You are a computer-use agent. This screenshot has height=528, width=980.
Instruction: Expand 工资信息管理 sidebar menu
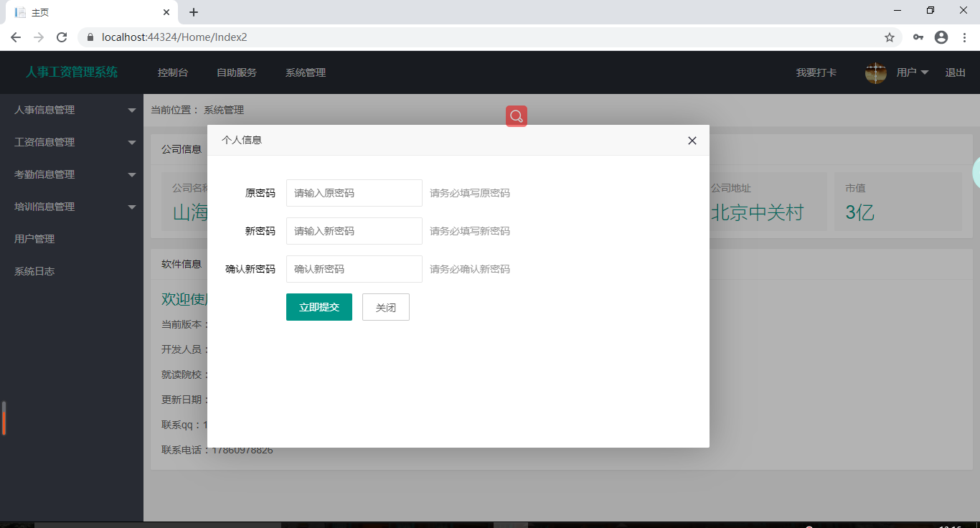(72, 142)
